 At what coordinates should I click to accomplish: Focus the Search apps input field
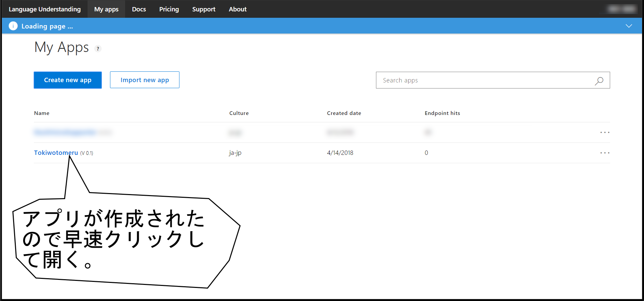[x=493, y=80]
